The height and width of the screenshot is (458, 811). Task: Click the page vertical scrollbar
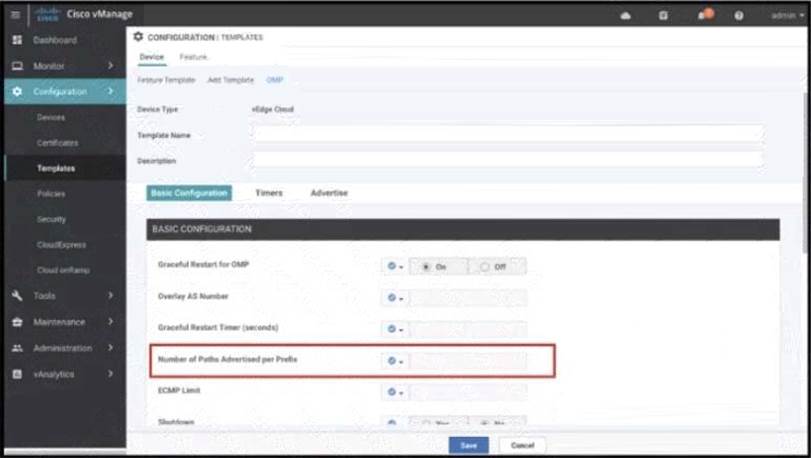806,150
